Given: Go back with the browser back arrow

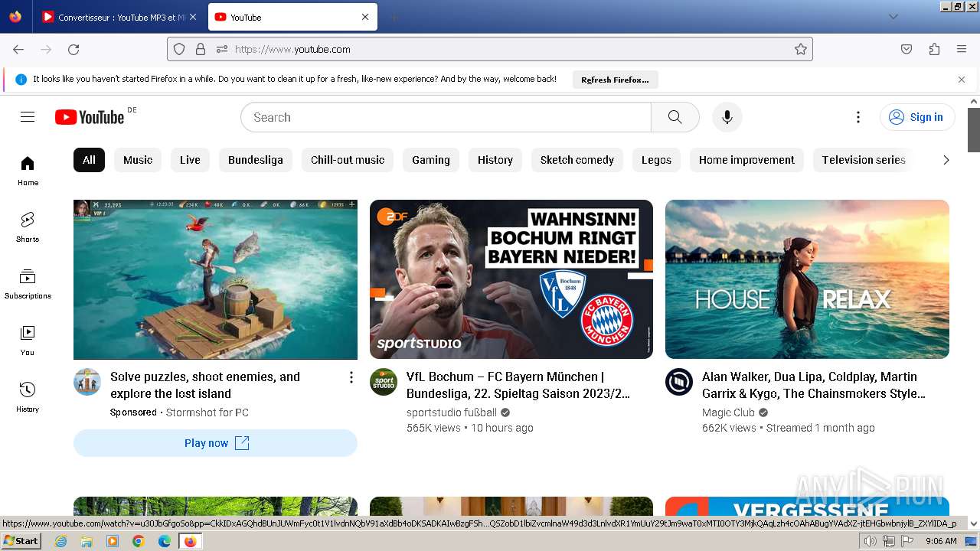Looking at the screenshot, I should [x=18, y=49].
